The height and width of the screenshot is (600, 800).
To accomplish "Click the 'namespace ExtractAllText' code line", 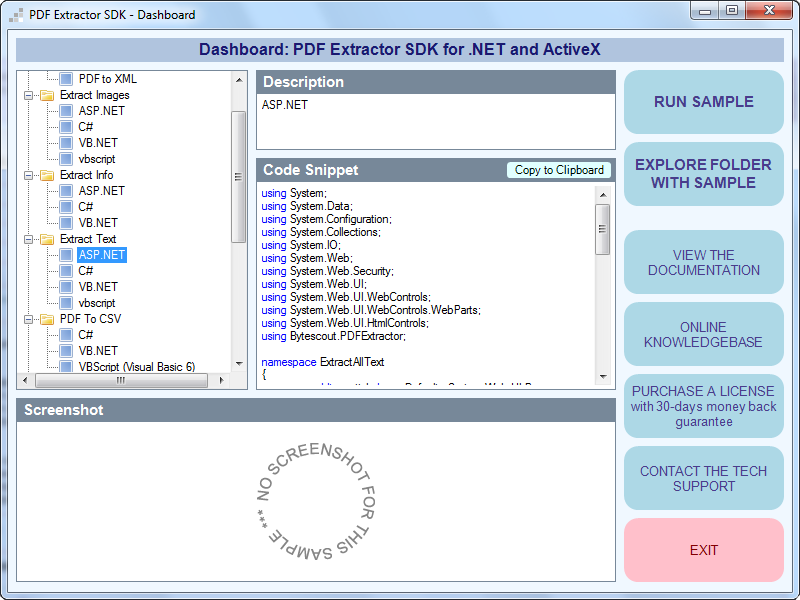I will [323, 362].
